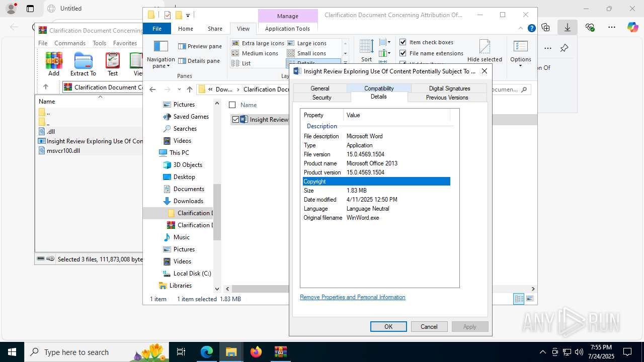This screenshot has height=362, width=644.
Task: Open the Application Tools ribbon tab
Action: tap(287, 29)
